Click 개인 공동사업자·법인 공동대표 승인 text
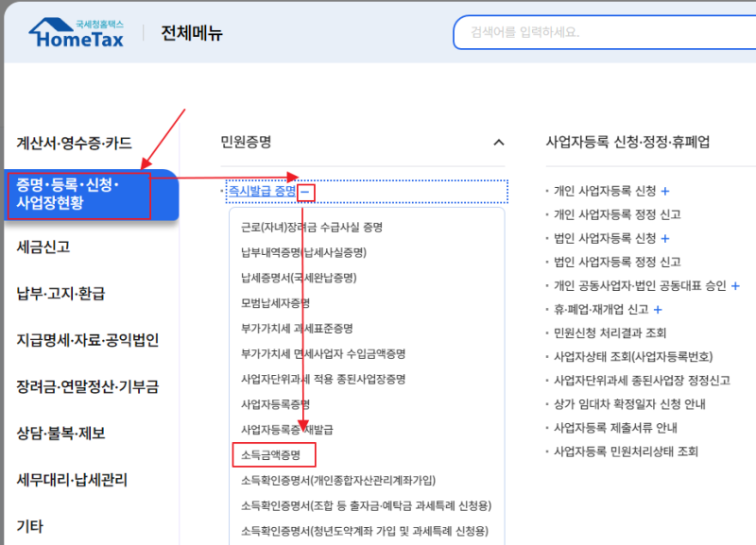Image resolution: width=756 pixels, height=545 pixels. click(640, 286)
